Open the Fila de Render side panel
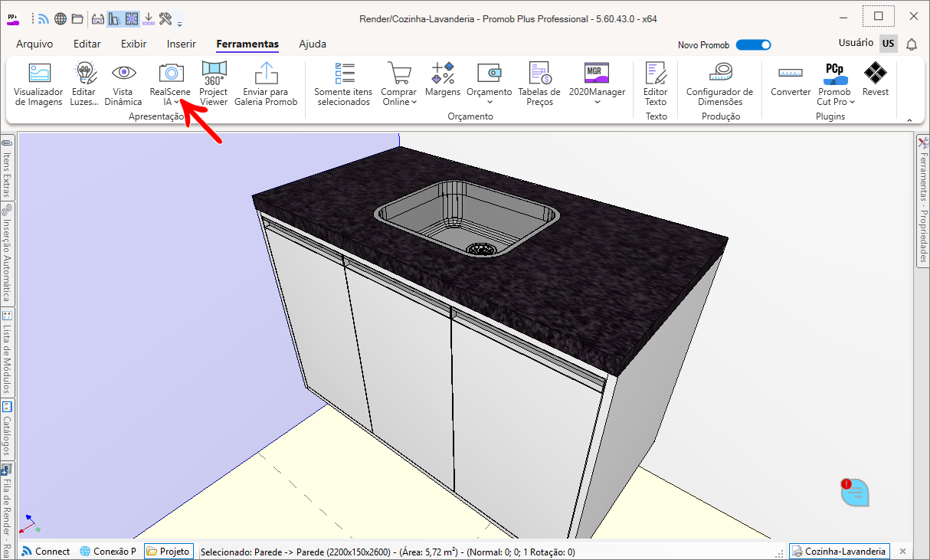 (x=7, y=509)
